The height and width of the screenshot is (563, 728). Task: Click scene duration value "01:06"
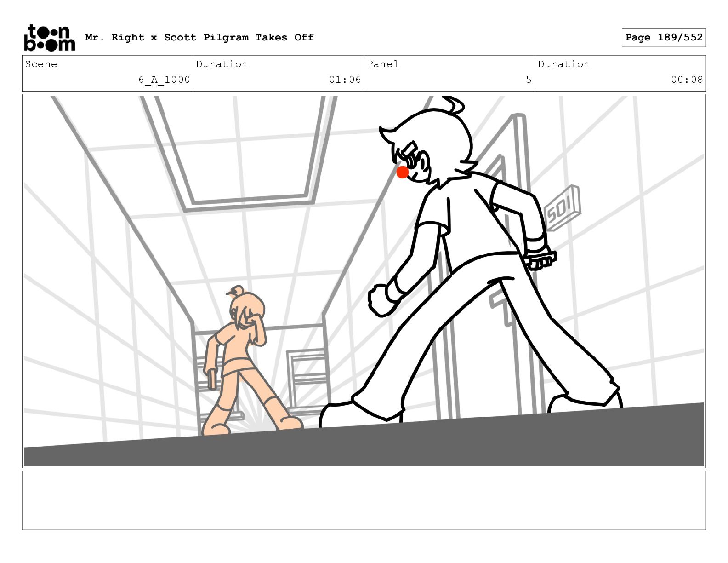pos(345,80)
